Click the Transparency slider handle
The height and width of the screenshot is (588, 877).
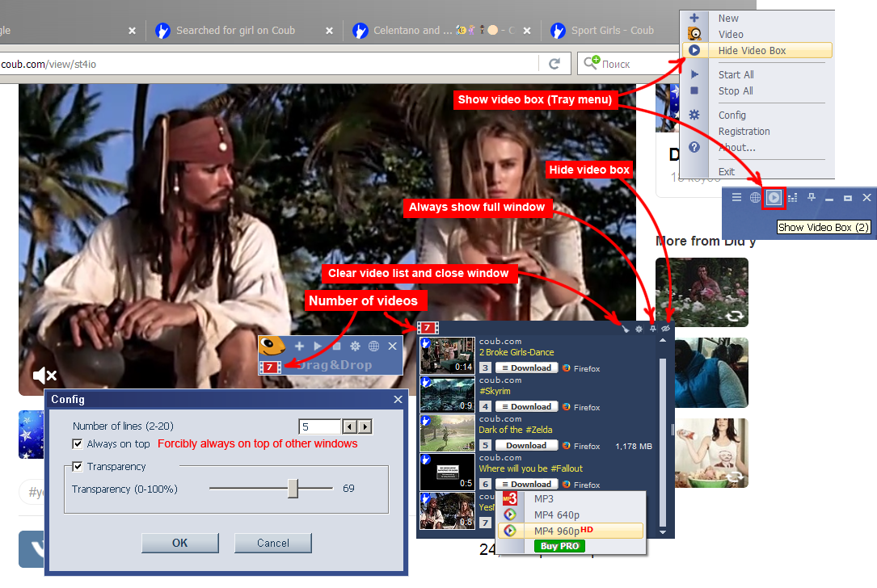[x=293, y=488]
